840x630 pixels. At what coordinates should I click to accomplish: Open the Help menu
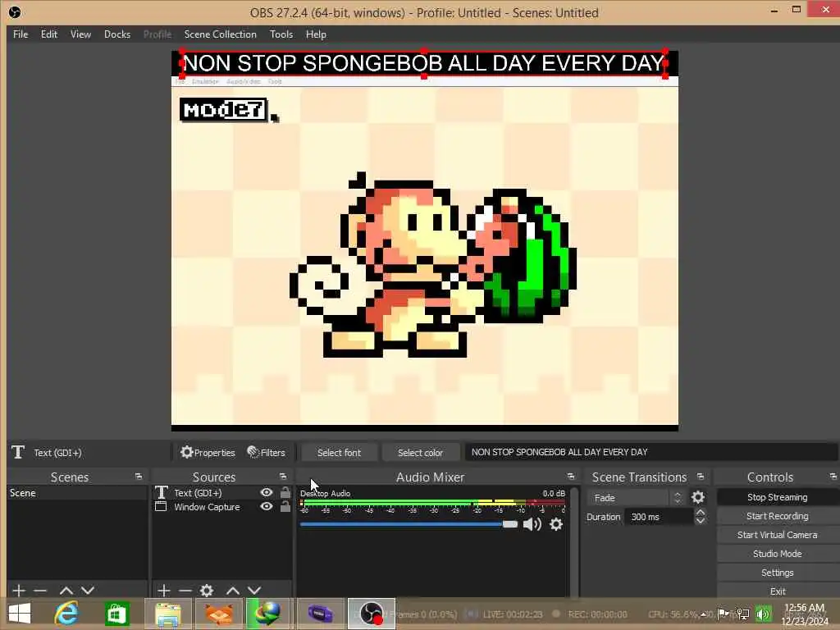316,34
